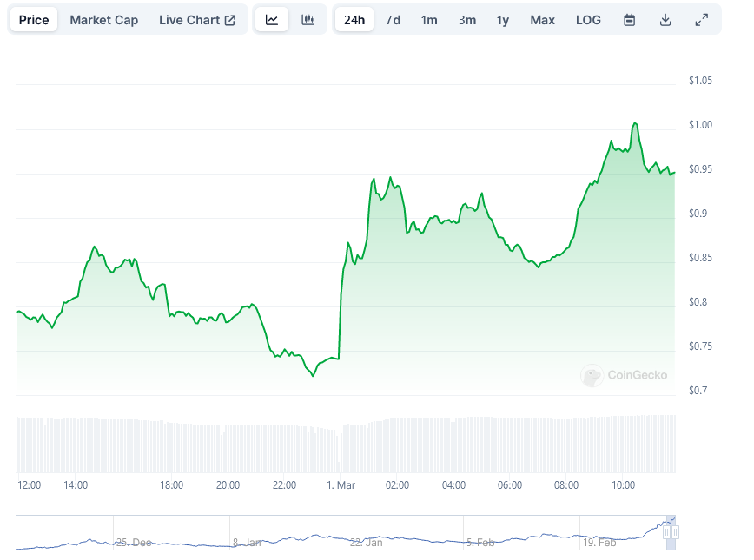The image size is (754, 560).
Task: Click the $0.8 price axis label
Action: (698, 302)
